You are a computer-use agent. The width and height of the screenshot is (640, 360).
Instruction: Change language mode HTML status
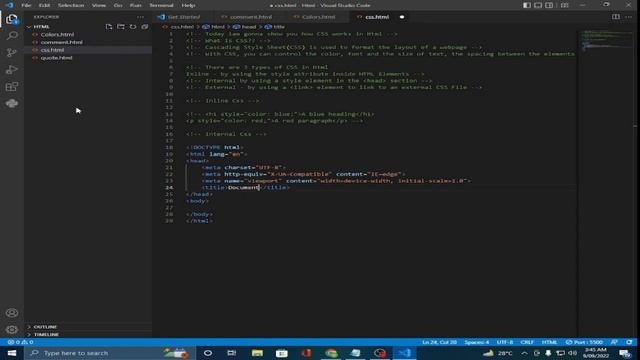549,342
